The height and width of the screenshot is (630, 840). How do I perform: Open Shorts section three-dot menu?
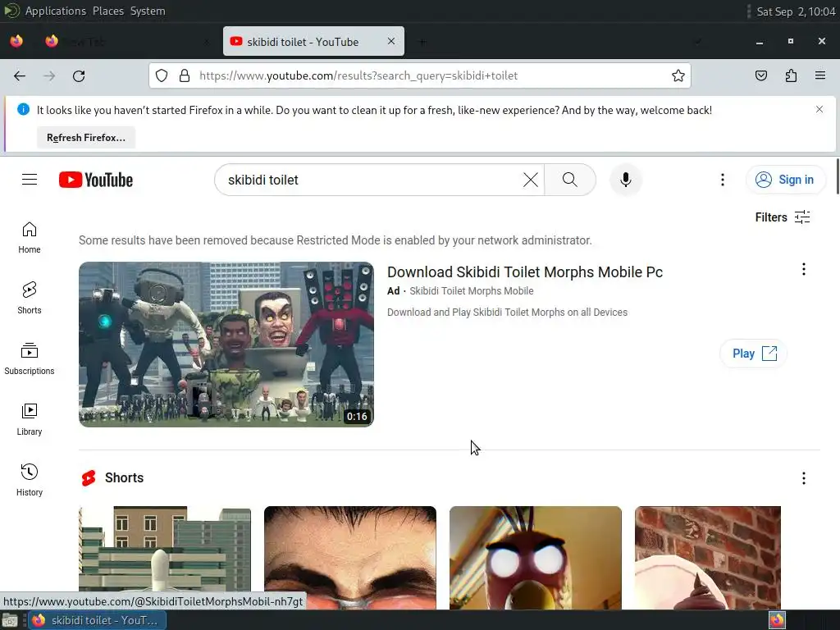pyautogui.click(x=804, y=478)
